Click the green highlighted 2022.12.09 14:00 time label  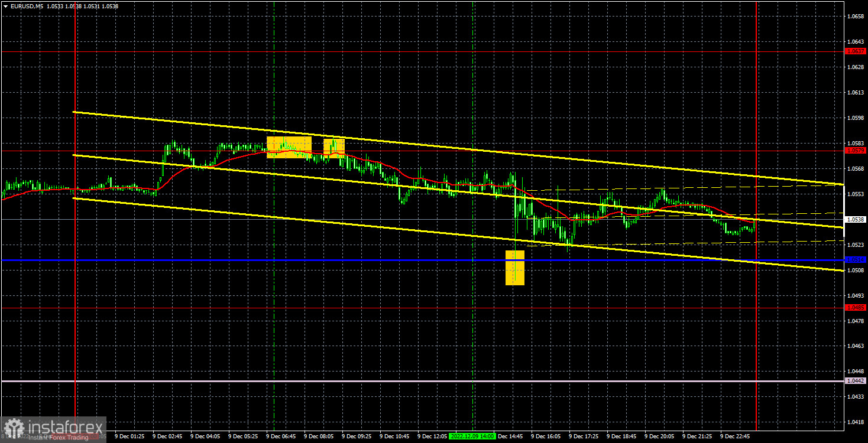472,437
